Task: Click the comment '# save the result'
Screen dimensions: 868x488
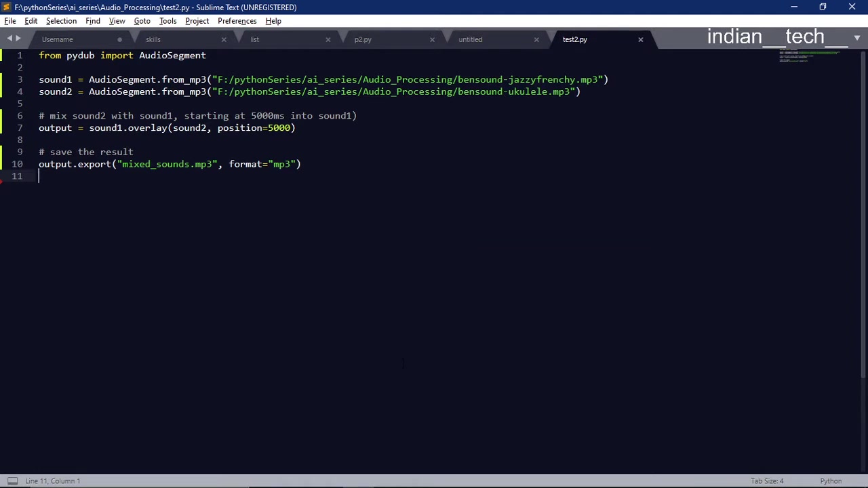Action: pos(86,152)
